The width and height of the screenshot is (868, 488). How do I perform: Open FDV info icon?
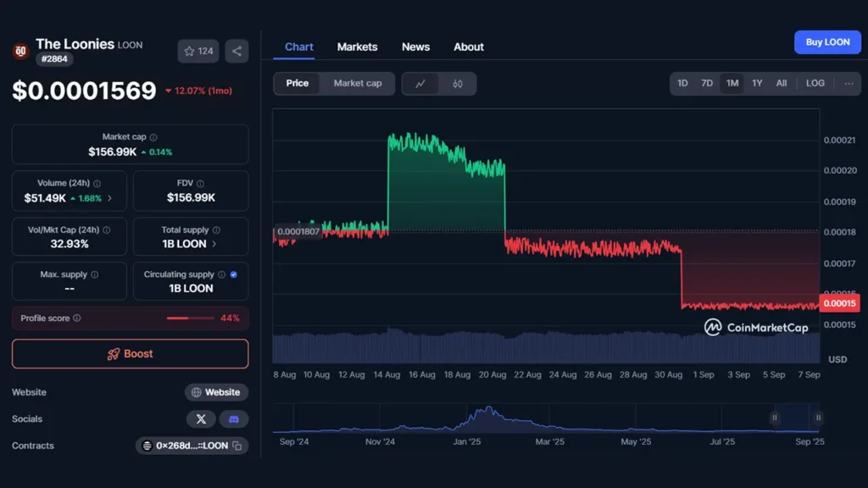tap(200, 183)
